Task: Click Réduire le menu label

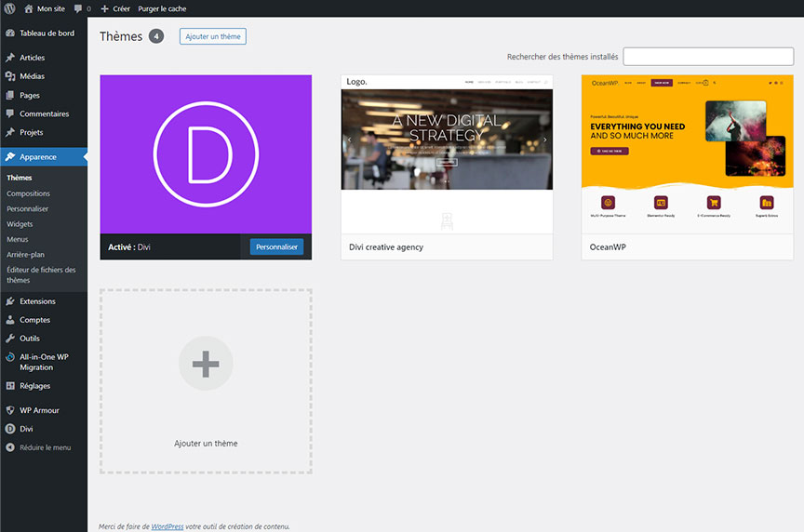Action: tap(45, 447)
